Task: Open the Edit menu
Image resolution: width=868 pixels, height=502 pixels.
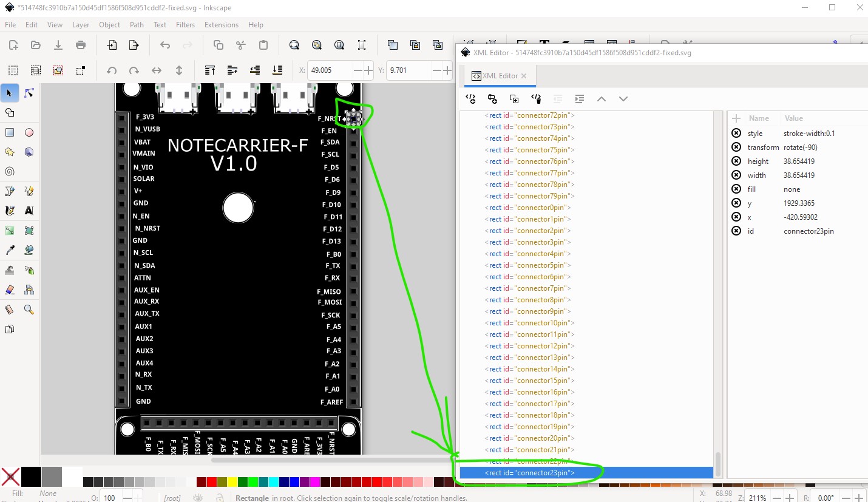Action: coord(32,25)
